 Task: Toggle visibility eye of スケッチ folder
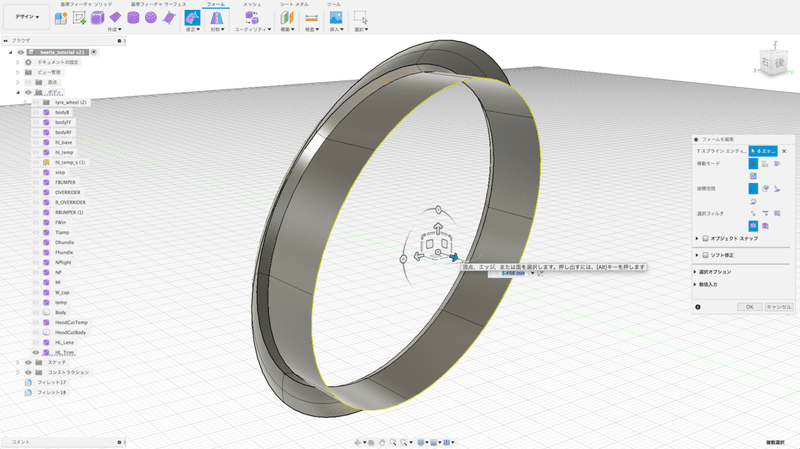click(29, 362)
